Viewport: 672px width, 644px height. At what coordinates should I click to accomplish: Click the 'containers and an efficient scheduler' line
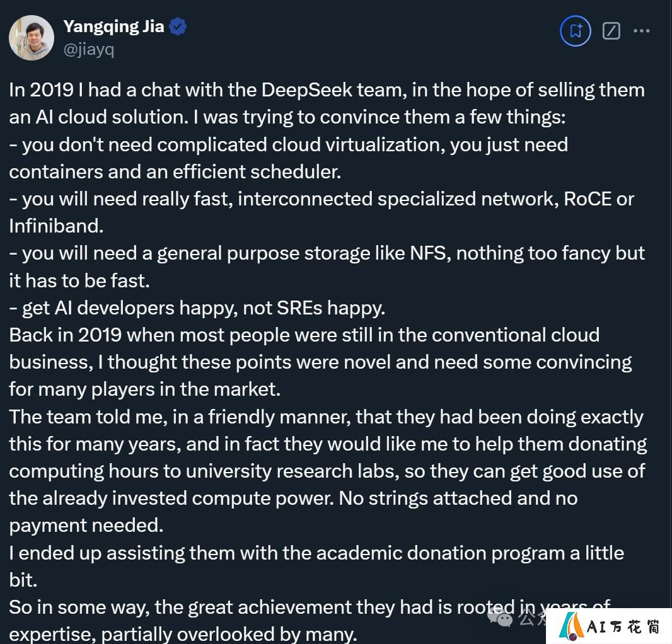(x=175, y=172)
